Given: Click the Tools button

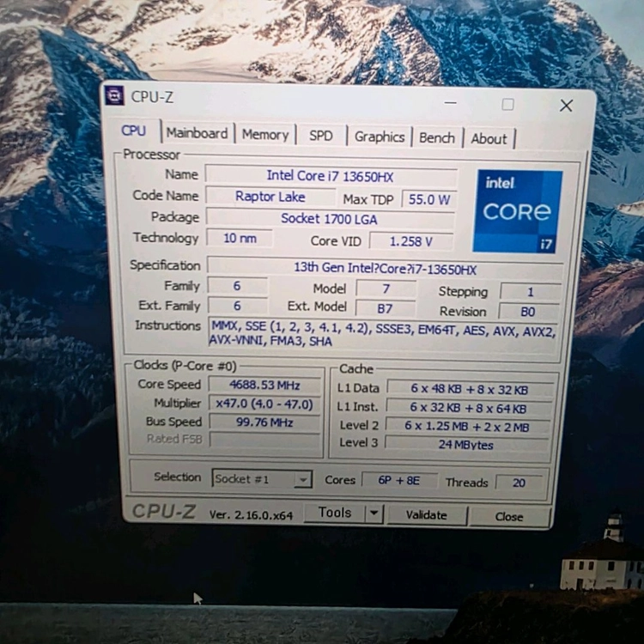Looking at the screenshot, I should click(x=335, y=513).
